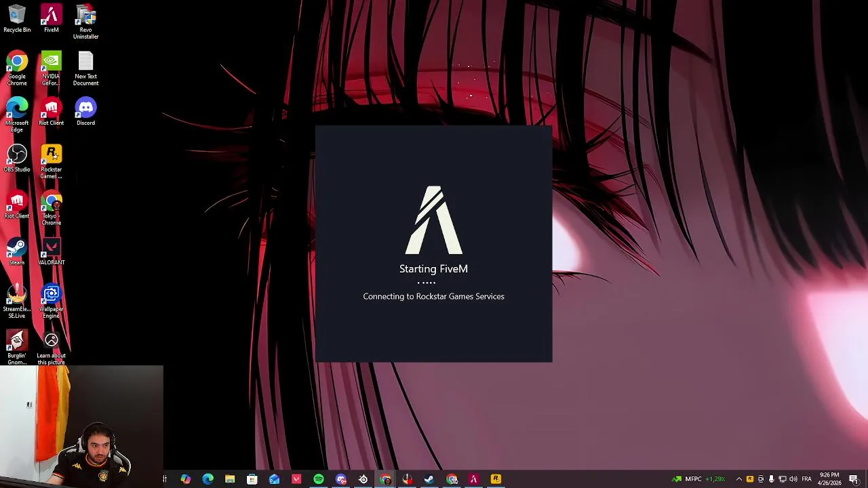This screenshot has height=488, width=868.
Task: Click the Meet Now camera tray icon
Action: pyautogui.click(x=760, y=479)
